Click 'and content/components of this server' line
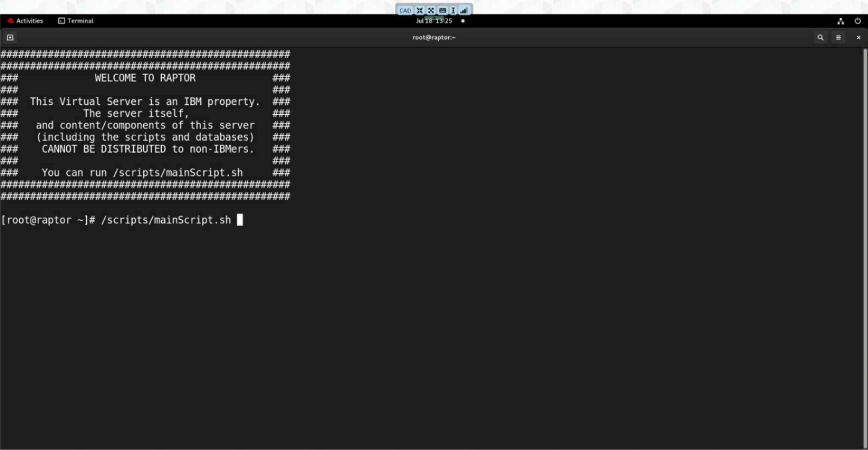Image resolution: width=868 pixels, height=450 pixels. tap(145, 125)
